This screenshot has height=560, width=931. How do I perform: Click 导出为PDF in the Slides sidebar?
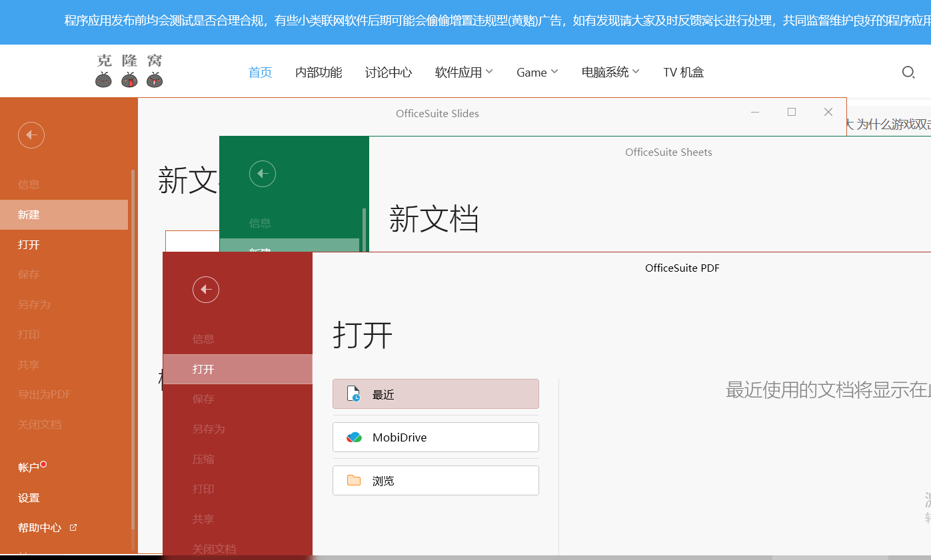[x=44, y=394]
